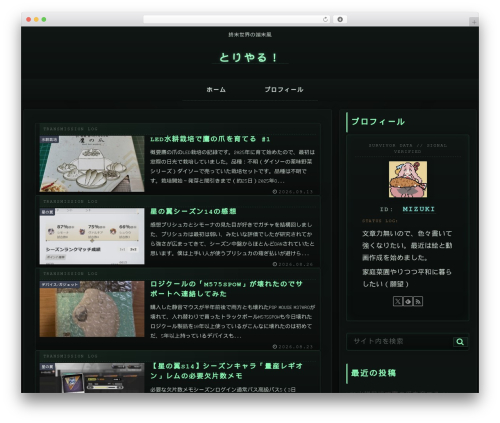This screenshot has height=423, width=500.
Task: Open the RSS feed icon
Action: (418, 302)
